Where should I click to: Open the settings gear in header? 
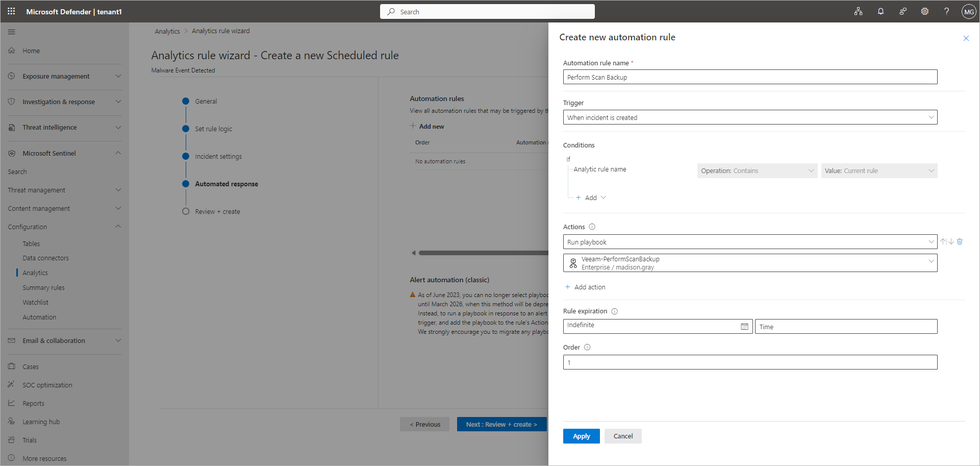click(924, 11)
